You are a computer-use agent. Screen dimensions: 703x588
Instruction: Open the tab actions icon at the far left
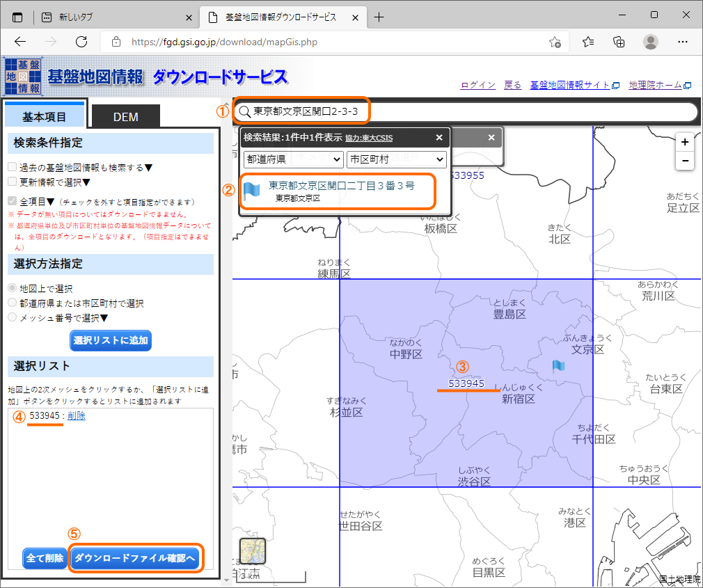(17, 17)
